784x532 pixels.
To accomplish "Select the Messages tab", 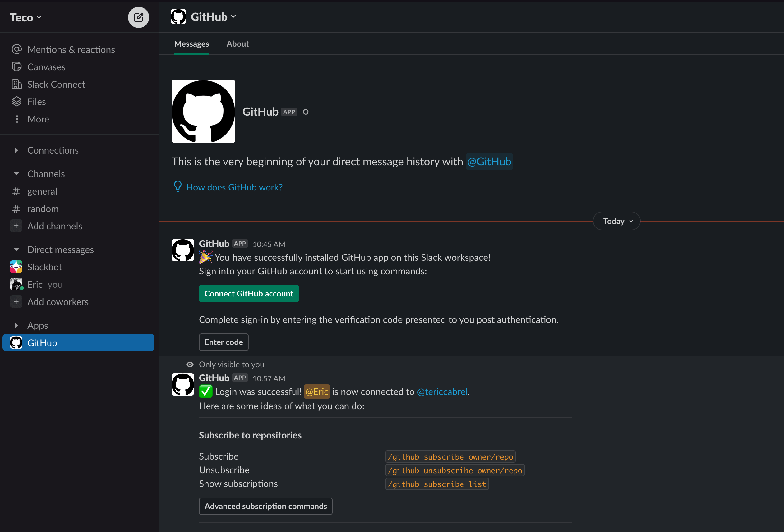I will pos(191,44).
